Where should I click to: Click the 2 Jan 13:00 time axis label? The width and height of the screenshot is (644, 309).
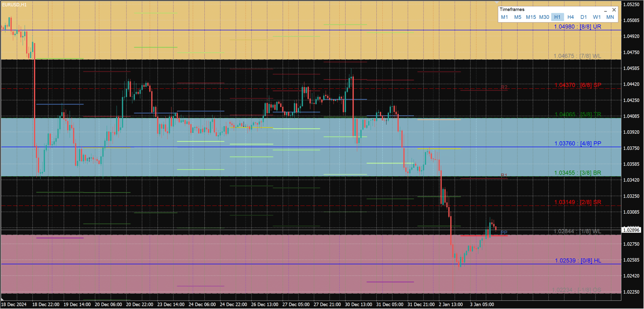[x=451, y=304]
